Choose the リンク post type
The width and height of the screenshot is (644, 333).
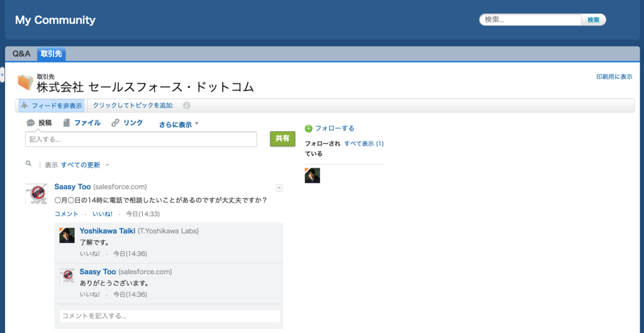pyautogui.click(x=127, y=123)
